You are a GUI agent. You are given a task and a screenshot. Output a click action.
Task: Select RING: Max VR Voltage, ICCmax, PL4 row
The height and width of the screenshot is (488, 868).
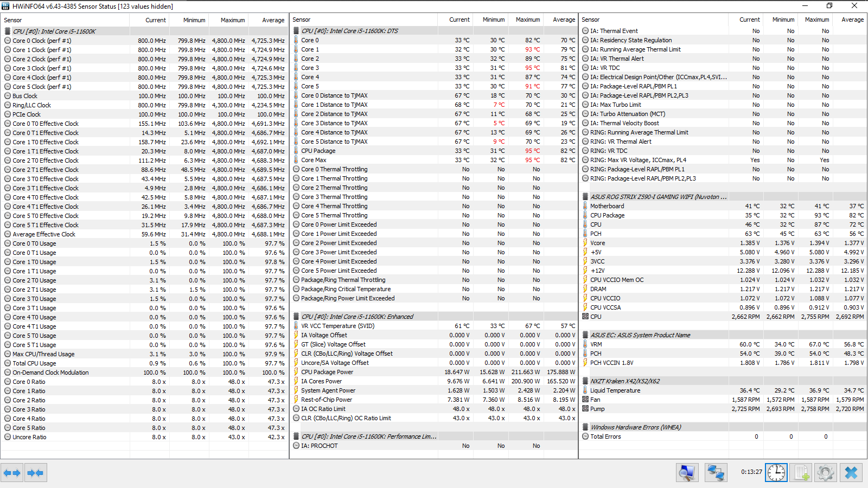tap(723, 160)
